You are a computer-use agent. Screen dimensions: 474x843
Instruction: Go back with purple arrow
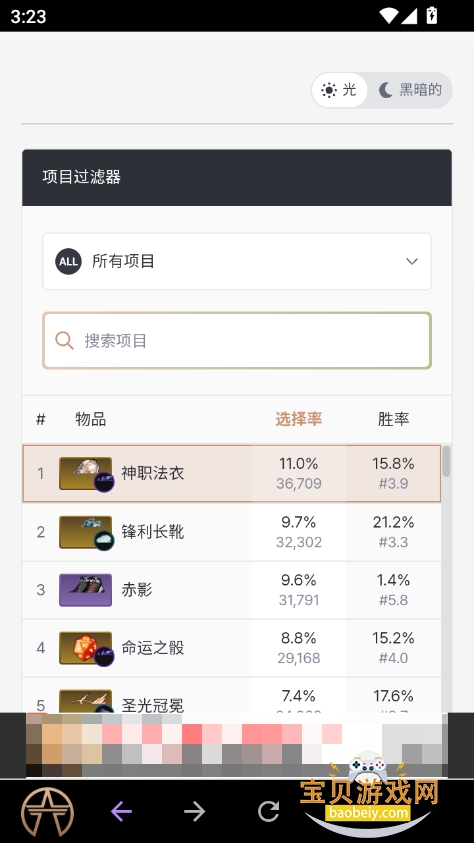(x=121, y=811)
